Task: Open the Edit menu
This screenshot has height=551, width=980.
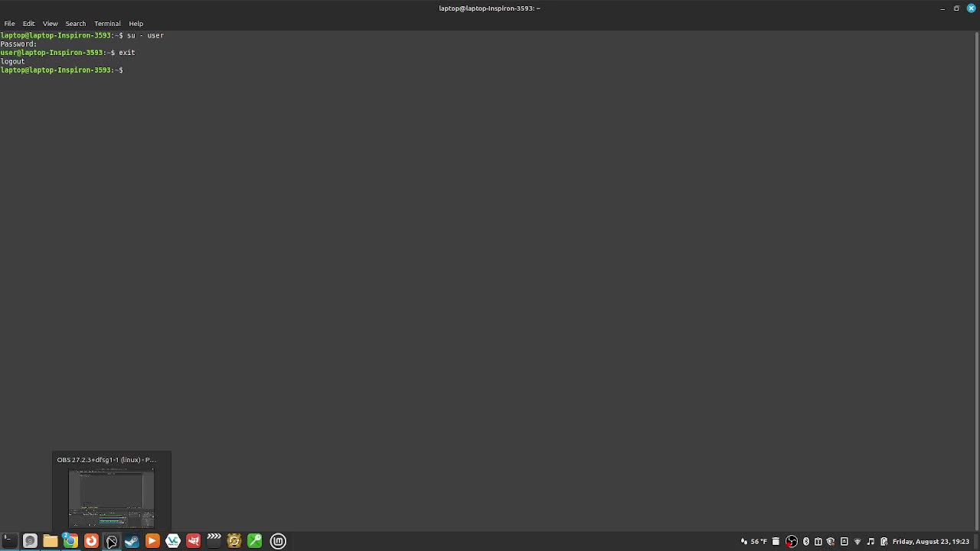Action: 28,24
